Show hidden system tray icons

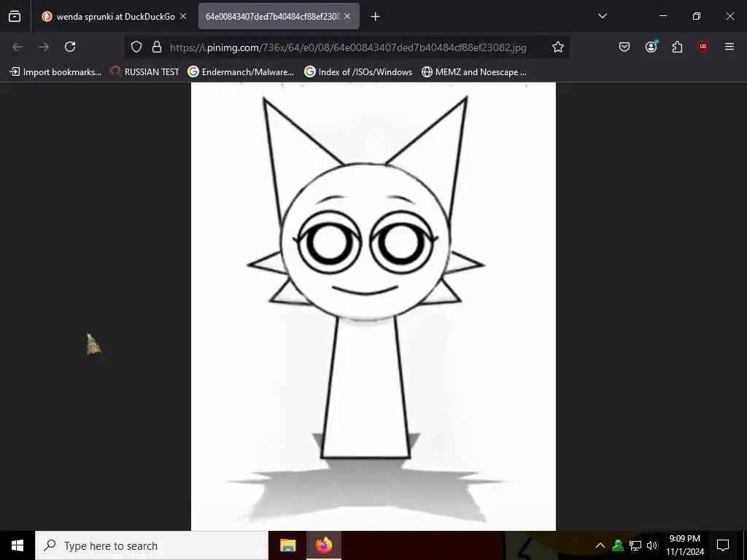pyautogui.click(x=600, y=545)
